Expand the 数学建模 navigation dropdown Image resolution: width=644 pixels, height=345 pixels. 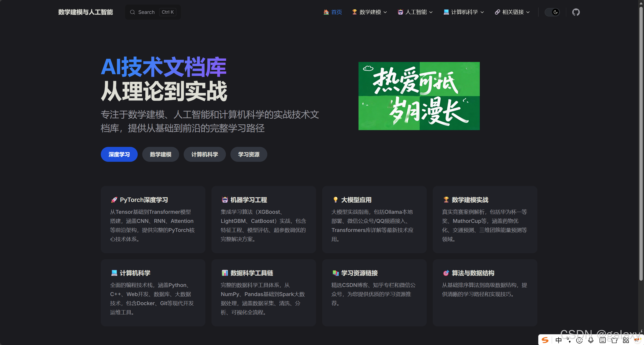tap(370, 12)
